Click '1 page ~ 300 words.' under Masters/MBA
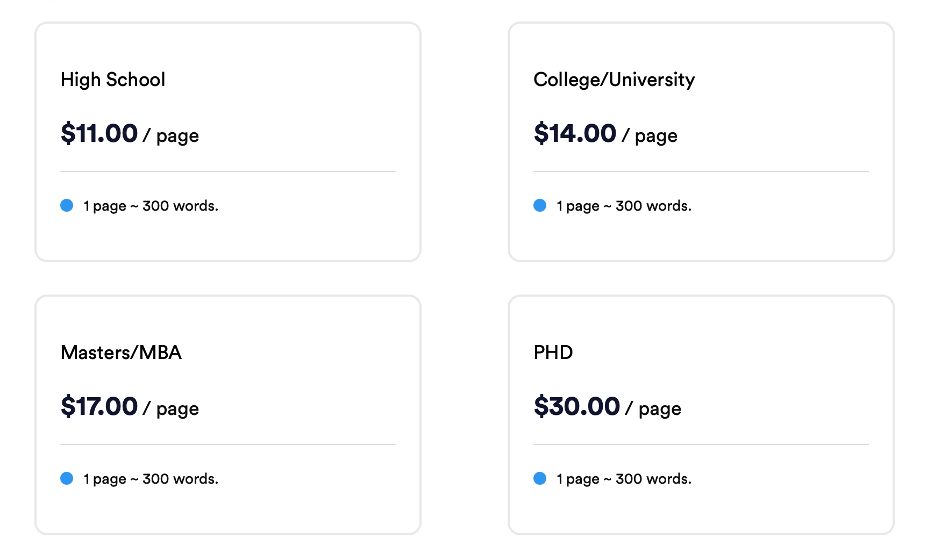 coord(151,479)
